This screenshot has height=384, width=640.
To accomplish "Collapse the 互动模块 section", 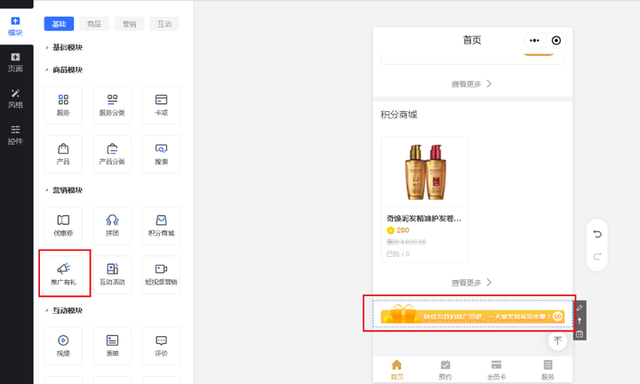I will 64,311.
